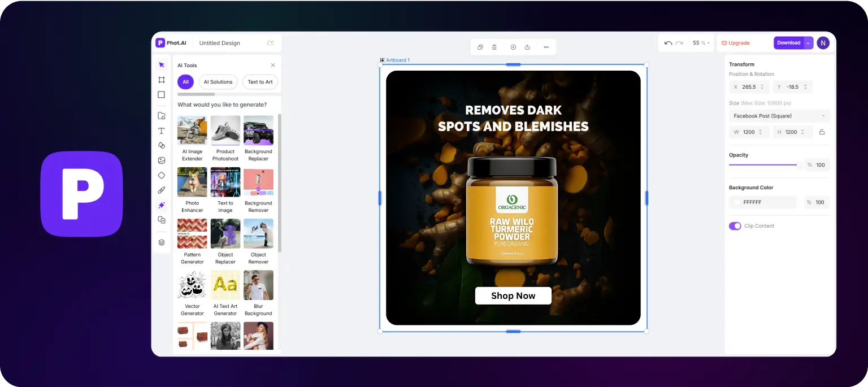
Task: Undo the last action
Action: (x=668, y=43)
